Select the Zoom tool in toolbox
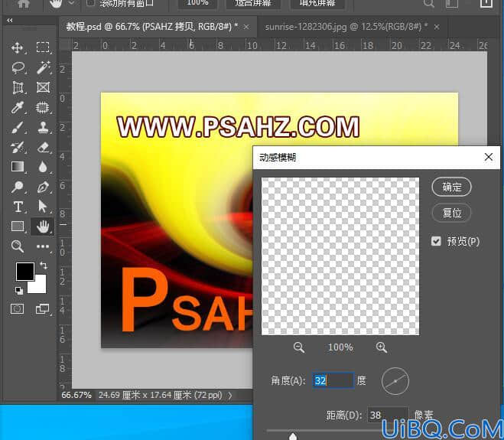This screenshot has height=440, width=504. pos(18,246)
